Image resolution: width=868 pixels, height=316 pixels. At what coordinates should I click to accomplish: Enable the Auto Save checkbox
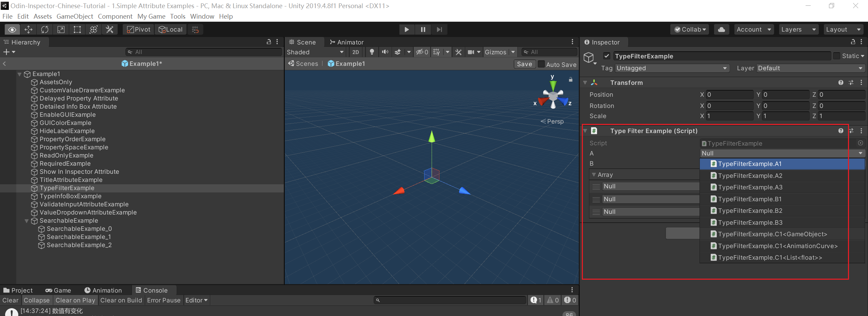click(541, 64)
